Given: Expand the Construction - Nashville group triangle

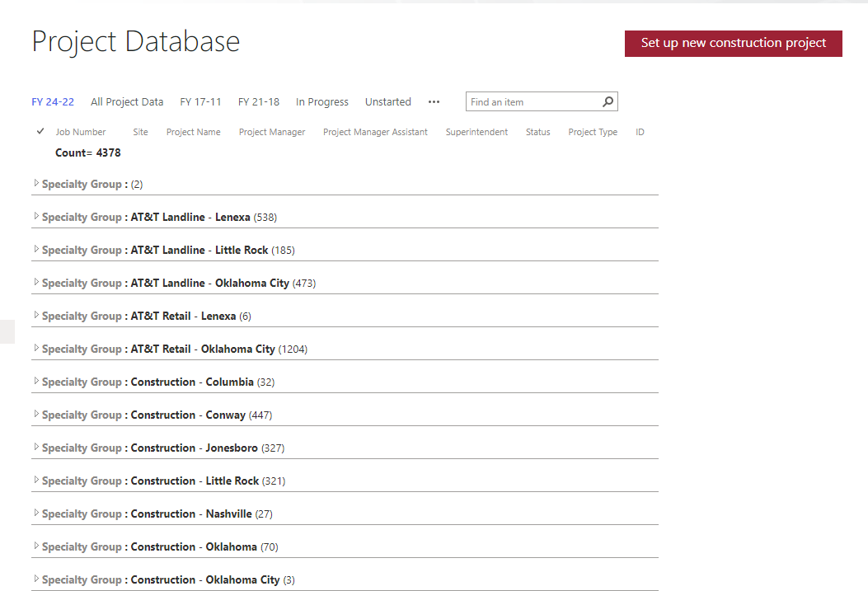Looking at the screenshot, I should [x=36, y=514].
